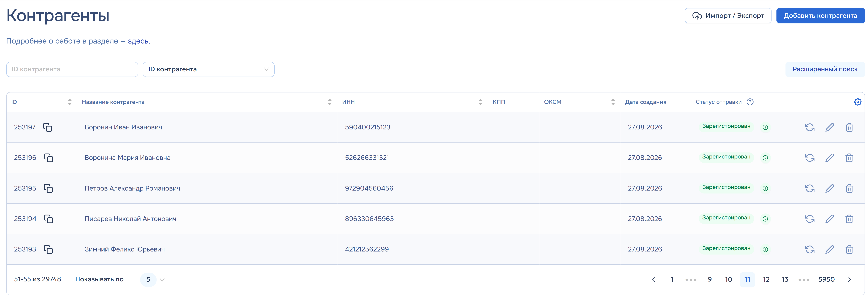The height and width of the screenshot is (303, 868).
Task: Open the ID контрагента search type dropdown
Action: 209,69
